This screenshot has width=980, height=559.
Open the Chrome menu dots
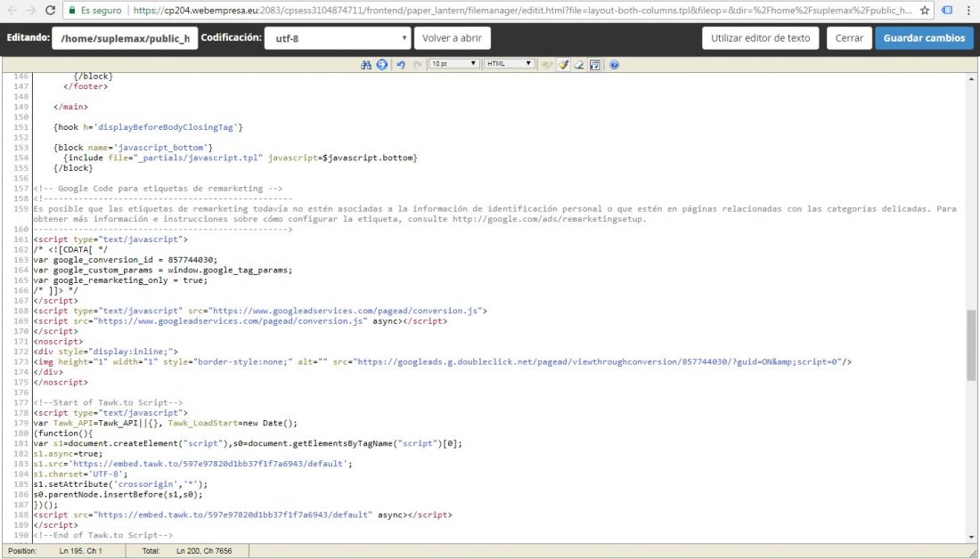pos(969,11)
